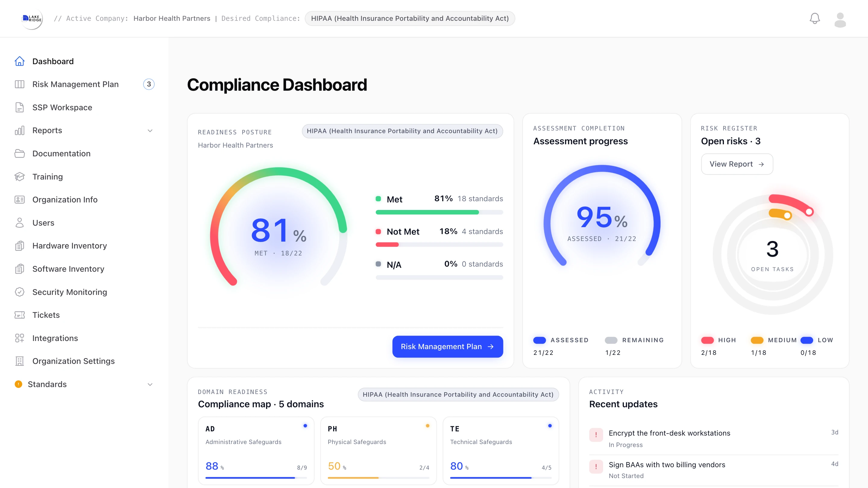Open the Sign BAAs with billing vendors update
The image size is (868, 488).
pos(713,470)
